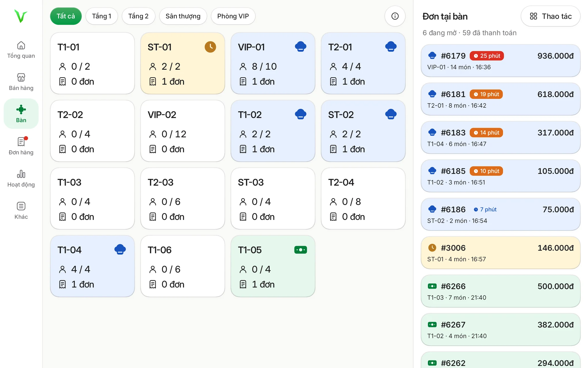Click the 25 phút badge on #6179
Viewport: 588px width, 368px height.
pyautogui.click(x=487, y=56)
